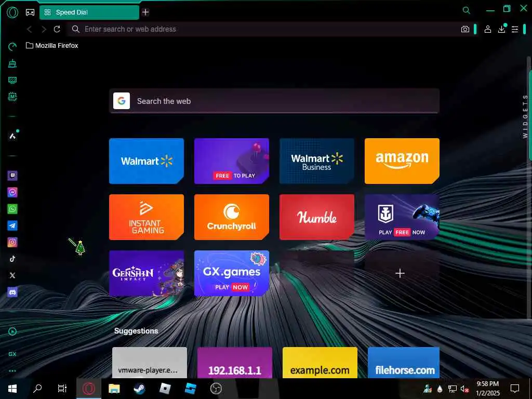This screenshot has width=532, height=399.
Task: Go forward to next page
Action: (x=44, y=29)
